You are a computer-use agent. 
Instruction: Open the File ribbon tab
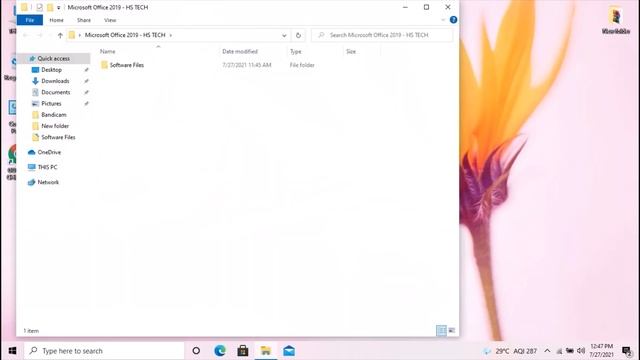(30, 20)
